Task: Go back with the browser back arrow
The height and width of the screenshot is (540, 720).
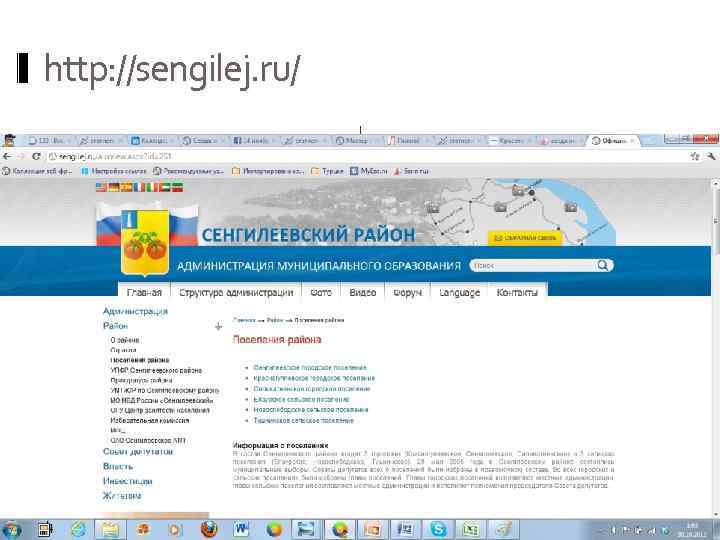Action: 7,157
